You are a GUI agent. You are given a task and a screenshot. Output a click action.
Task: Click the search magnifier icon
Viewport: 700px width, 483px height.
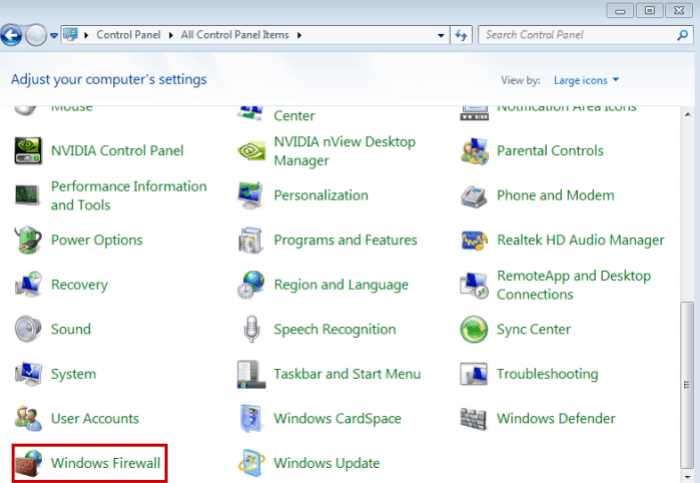pyautogui.click(x=683, y=35)
